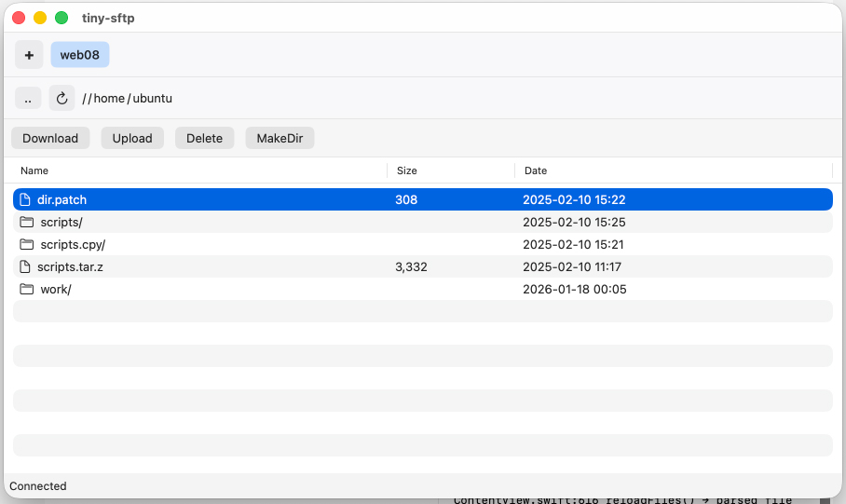Click the folder icon next to scripts.cpy/
Image resolution: width=846 pixels, height=504 pixels.
pos(26,244)
